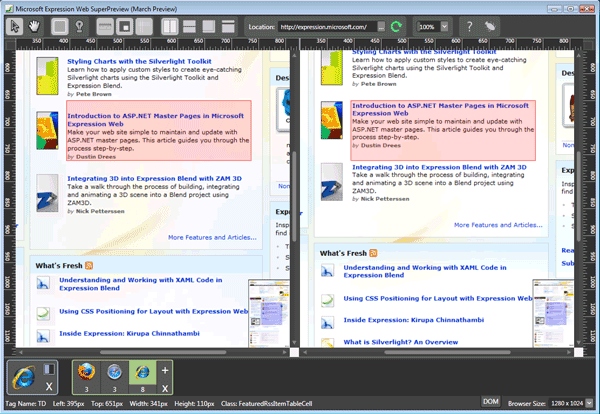This screenshot has height=414, width=600.
Task: Add a browser with the plus button
Action: pos(164,369)
